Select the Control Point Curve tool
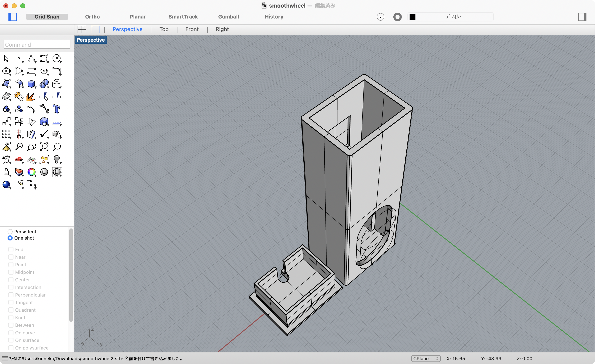595x364 pixels. 44,58
